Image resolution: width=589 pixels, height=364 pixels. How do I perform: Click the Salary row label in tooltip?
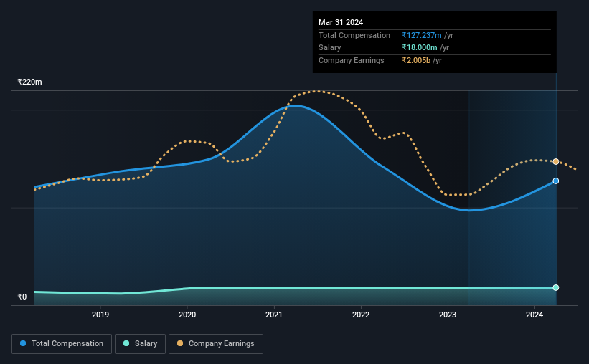click(330, 48)
